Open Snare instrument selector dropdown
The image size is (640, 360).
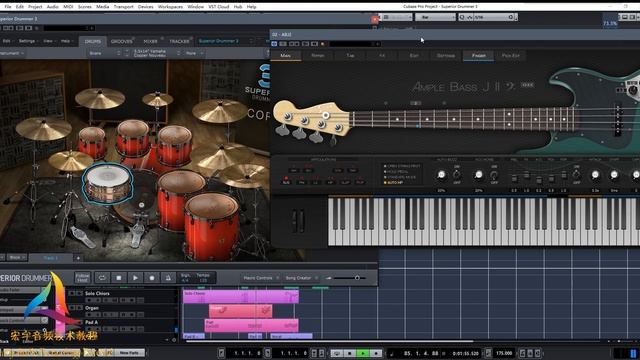104,53
